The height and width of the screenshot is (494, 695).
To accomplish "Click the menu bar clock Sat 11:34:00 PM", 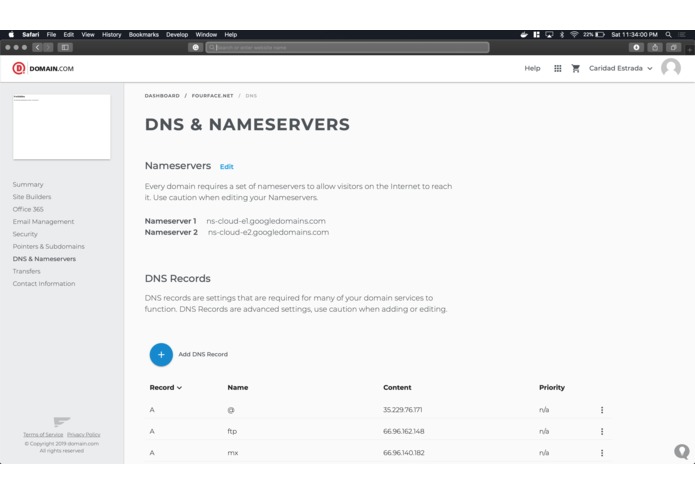I will pos(634,35).
